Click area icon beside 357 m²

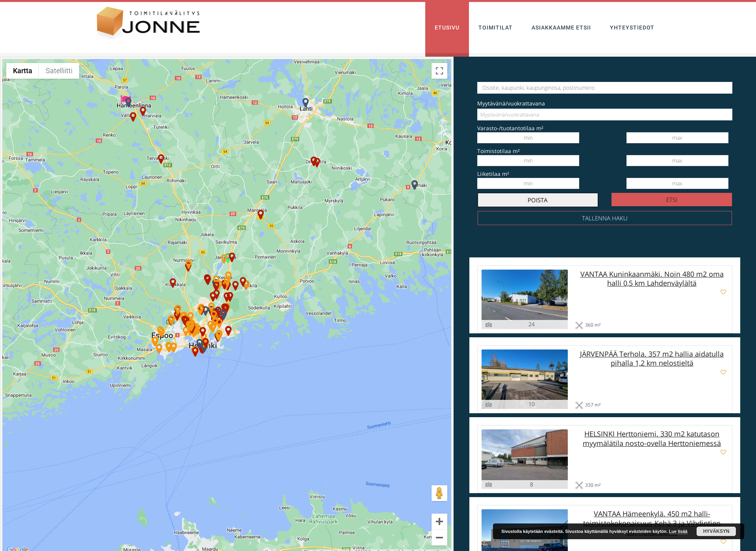pos(579,405)
